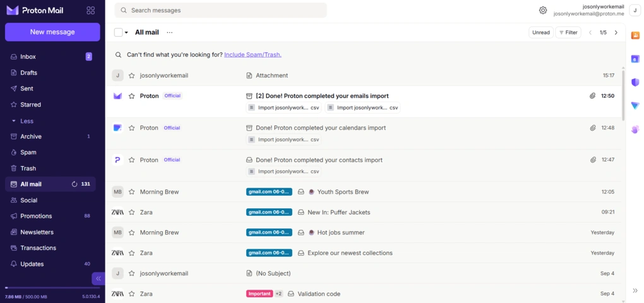Star the contacts import Proton message
Image resolution: width=644 pixels, height=303 pixels.
click(x=131, y=160)
